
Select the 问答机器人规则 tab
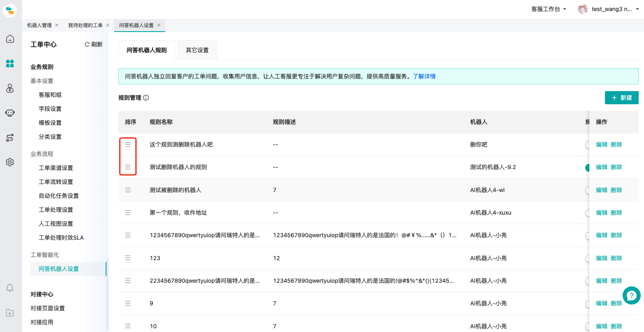coord(147,50)
